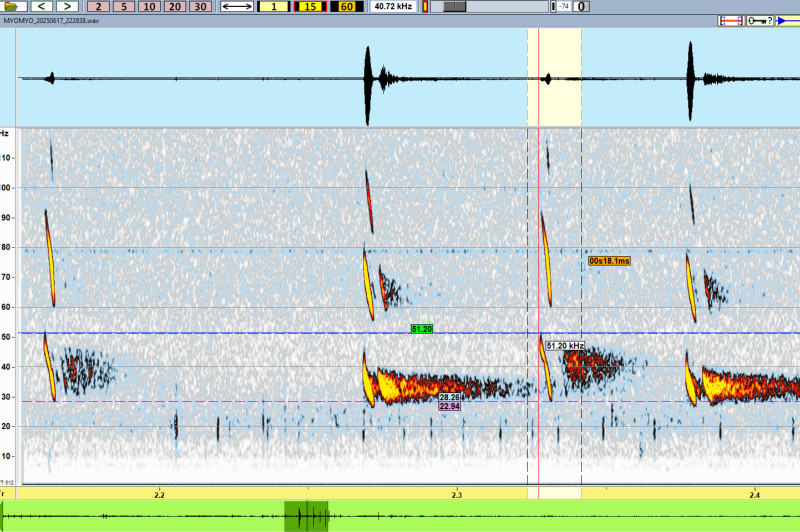Click the 0 reset button beside -74
Image resolution: width=800 pixels, height=532 pixels.
click(x=581, y=6)
